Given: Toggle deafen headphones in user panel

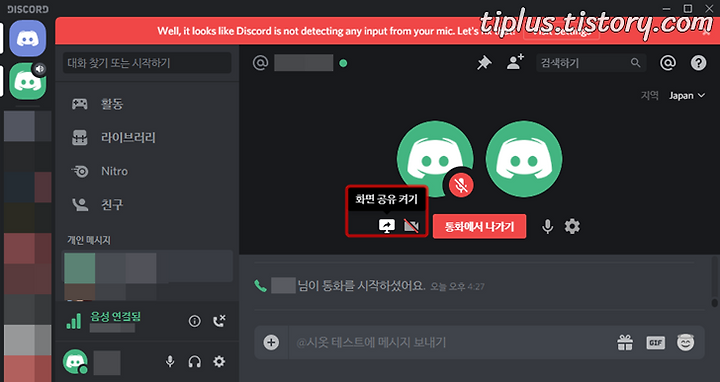Looking at the screenshot, I should pos(195,362).
